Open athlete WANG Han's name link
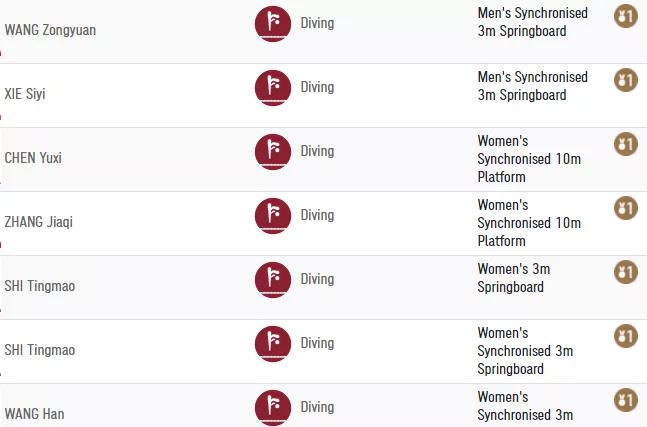The height and width of the screenshot is (427, 647). (34, 414)
